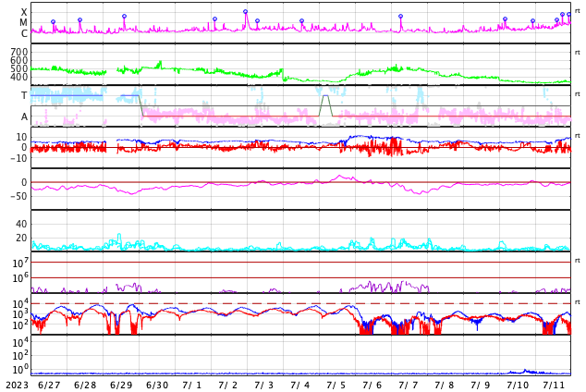Click the flare peak marker on 7/3

click(x=257, y=21)
